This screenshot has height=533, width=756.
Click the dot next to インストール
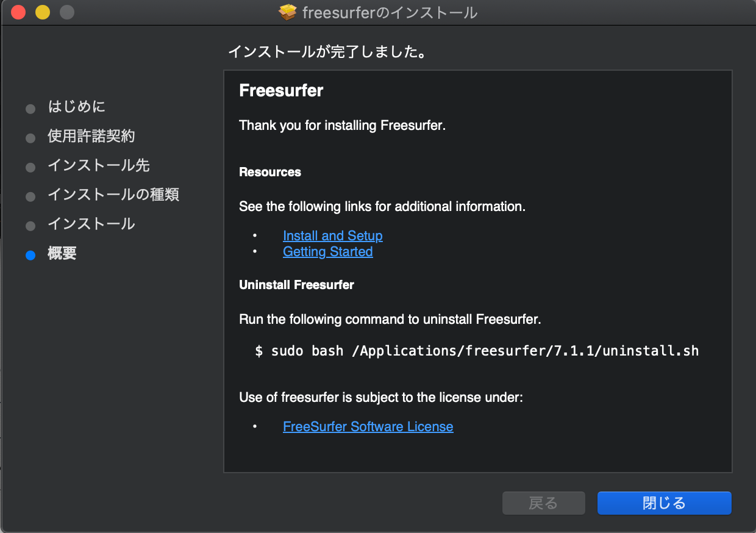click(30, 226)
